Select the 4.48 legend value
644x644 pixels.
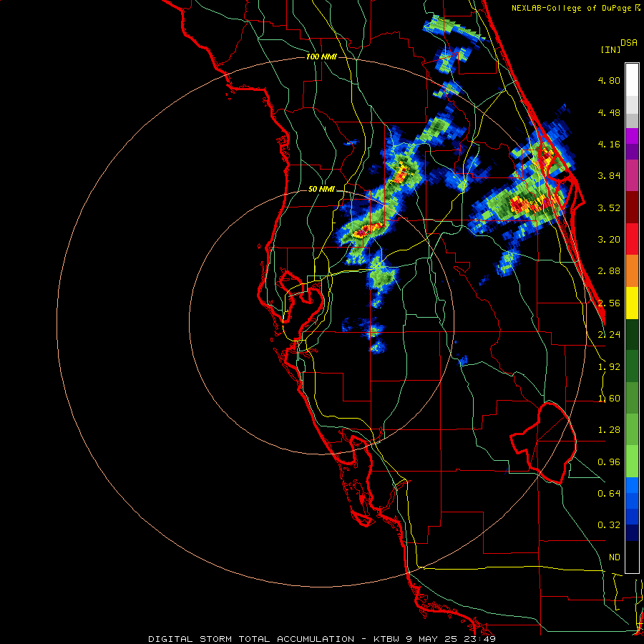click(609, 112)
